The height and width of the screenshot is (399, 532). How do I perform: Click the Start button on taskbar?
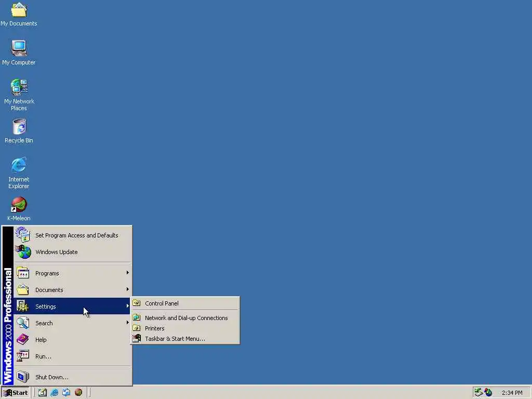16,393
